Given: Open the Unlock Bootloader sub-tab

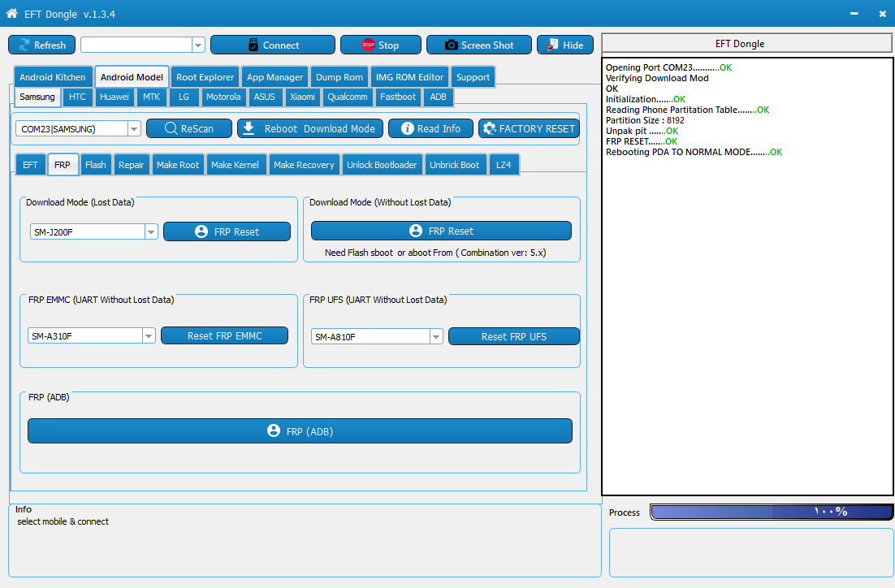Looking at the screenshot, I should pyautogui.click(x=382, y=165).
